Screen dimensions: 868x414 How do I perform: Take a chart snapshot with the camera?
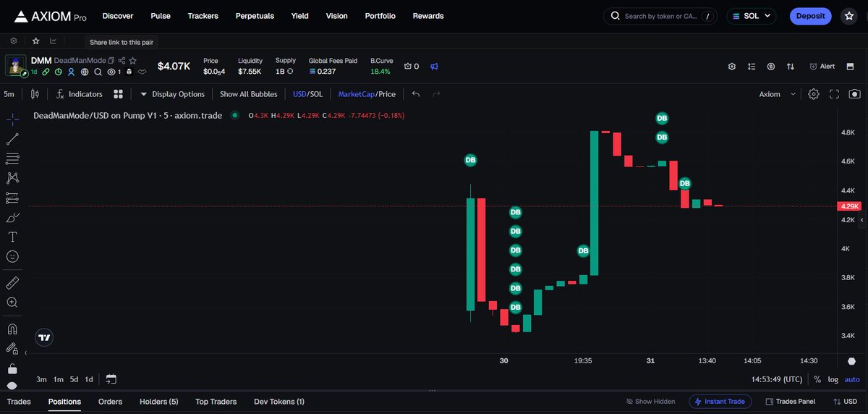pos(855,94)
